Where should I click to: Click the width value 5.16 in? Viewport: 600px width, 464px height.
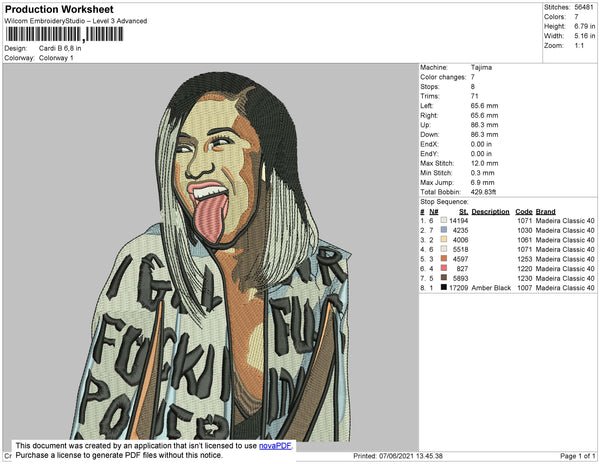585,36
